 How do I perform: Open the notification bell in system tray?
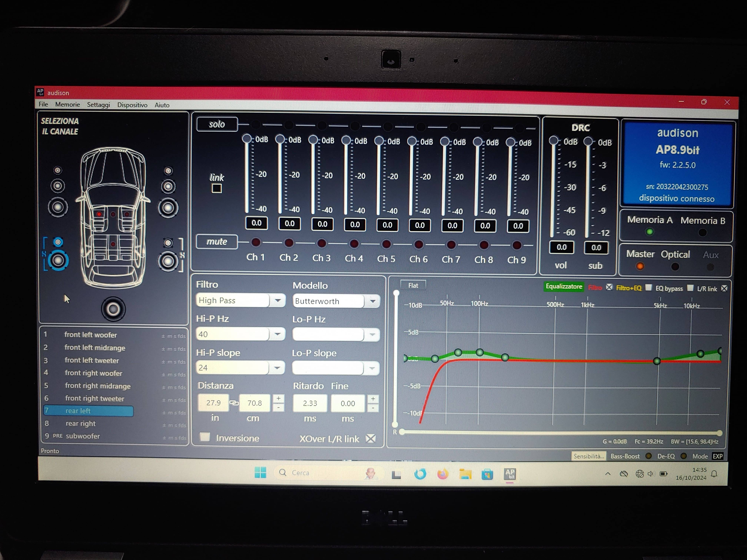714,474
